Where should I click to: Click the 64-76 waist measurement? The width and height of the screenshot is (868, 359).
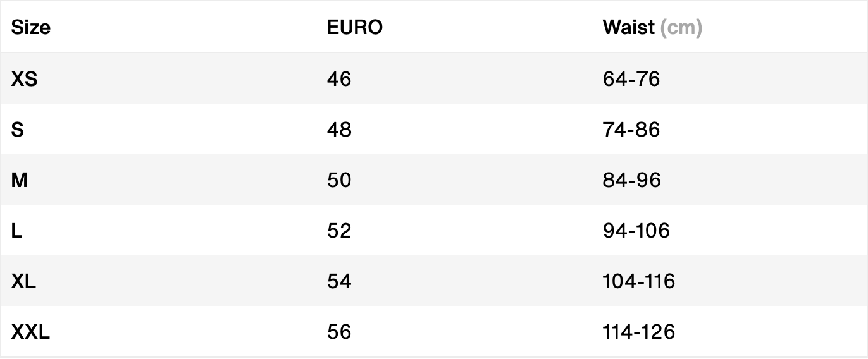[631, 79]
